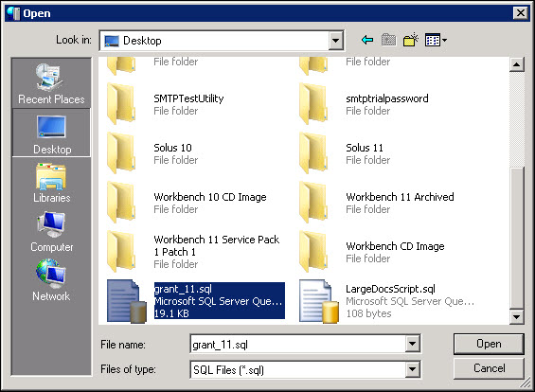The image size is (535, 392).
Task: Click the scroll down arrow of file list
Action: (517, 317)
